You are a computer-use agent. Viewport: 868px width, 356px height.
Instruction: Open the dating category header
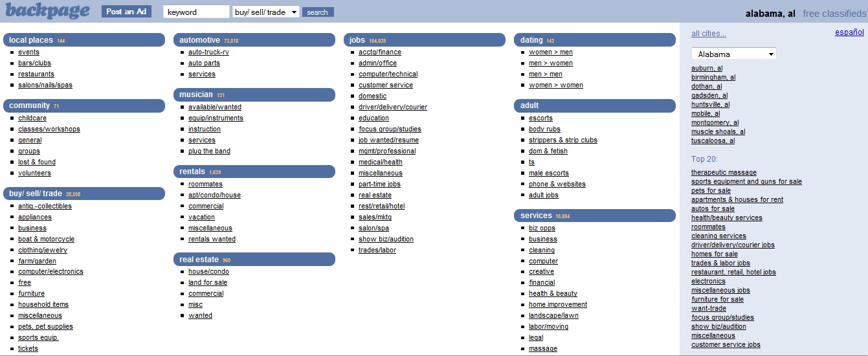[595, 40]
